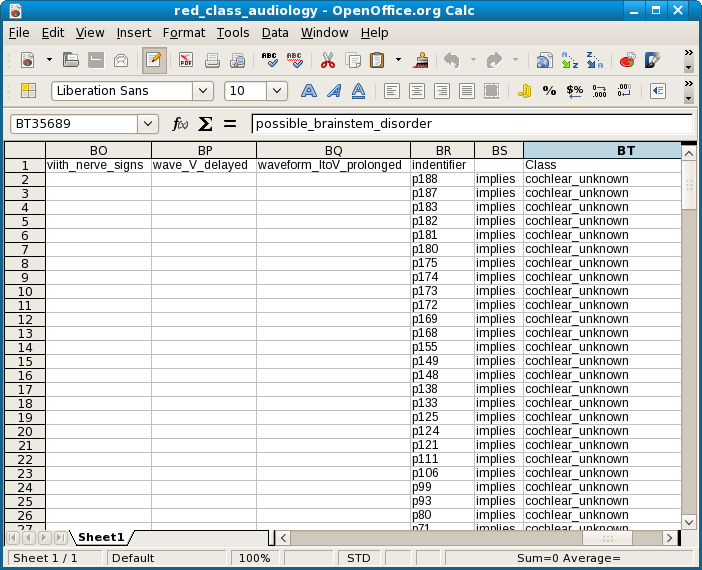This screenshot has height=570, width=702.
Task: Click the Cut scissors icon
Action: (x=327, y=60)
